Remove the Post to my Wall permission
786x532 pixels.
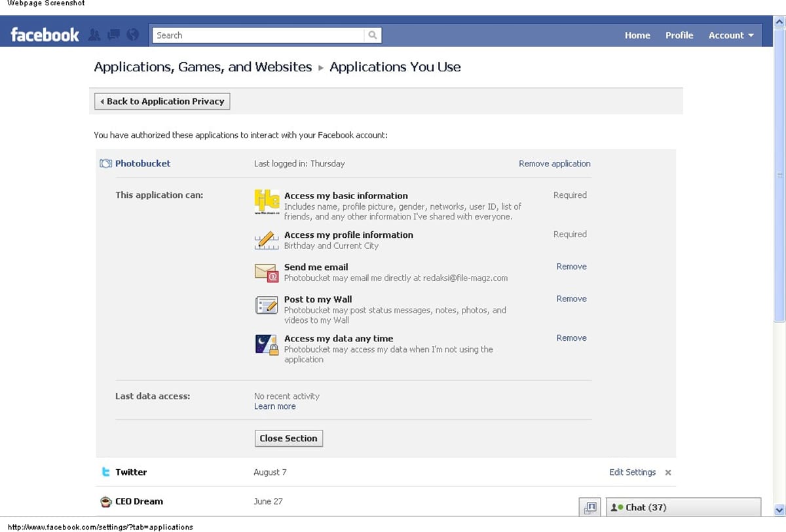coord(572,299)
